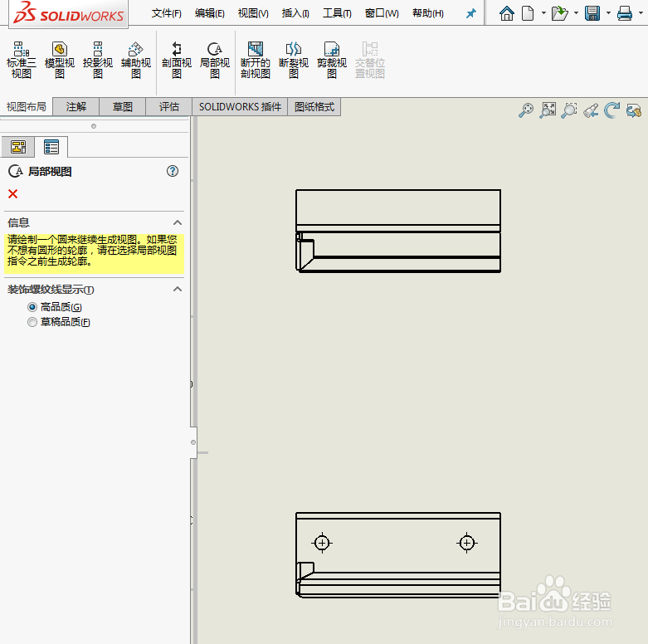The height and width of the screenshot is (644, 648).
Task: Click the Open file icon
Action: (559, 13)
